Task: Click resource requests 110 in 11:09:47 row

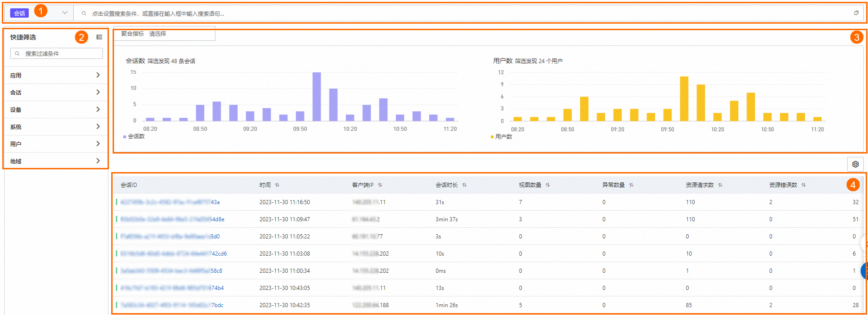Action: point(691,219)
